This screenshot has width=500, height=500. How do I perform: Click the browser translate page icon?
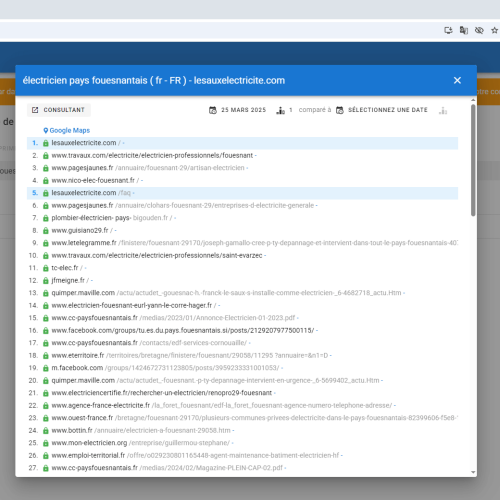(x=464, y=30)
